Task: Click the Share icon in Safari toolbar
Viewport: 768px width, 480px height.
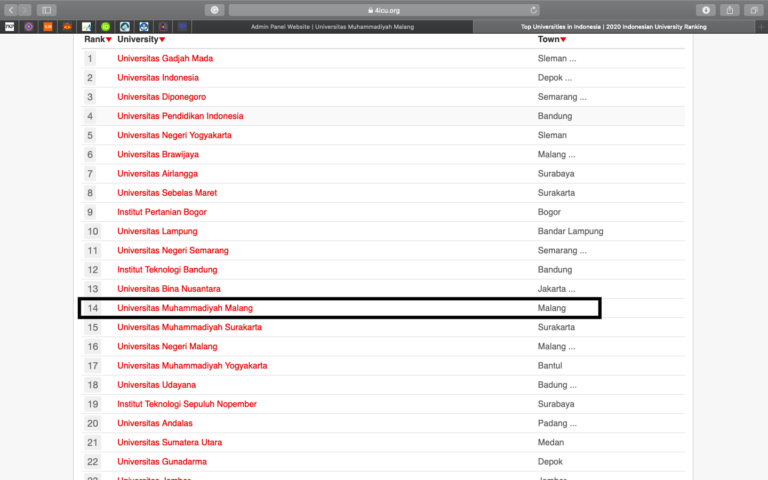Action: point(730,10)
